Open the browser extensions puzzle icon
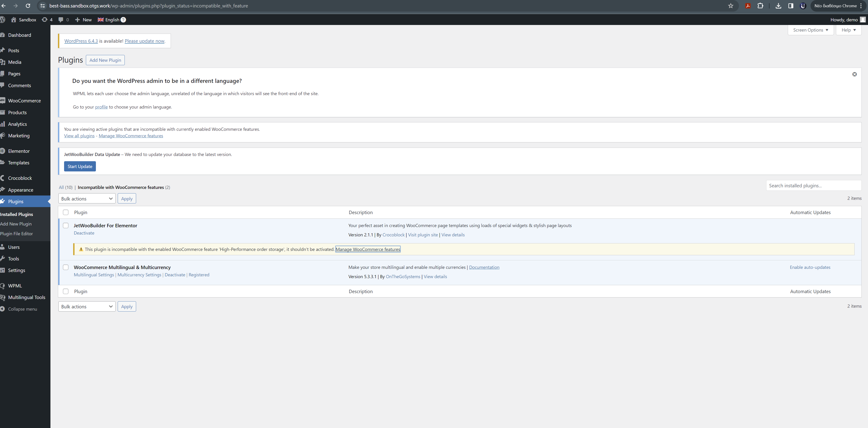The height and width of the screenshot is (428, 868). pos(760,6)
